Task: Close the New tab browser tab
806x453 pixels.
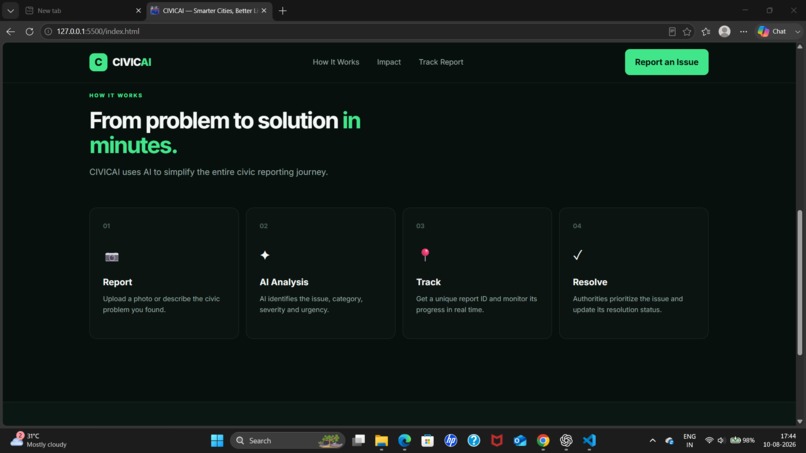Action: pyautogui.click(x=138, y=11)
